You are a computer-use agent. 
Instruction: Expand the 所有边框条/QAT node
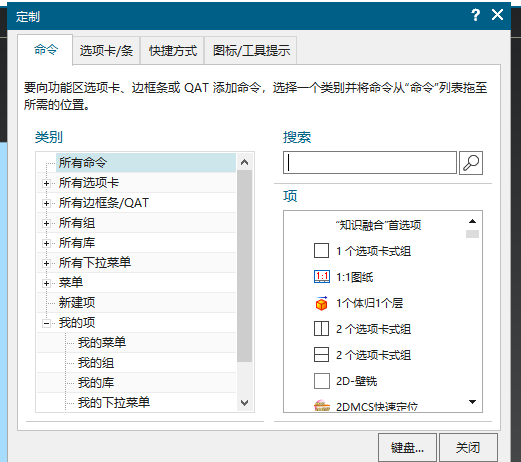(46, 203)
